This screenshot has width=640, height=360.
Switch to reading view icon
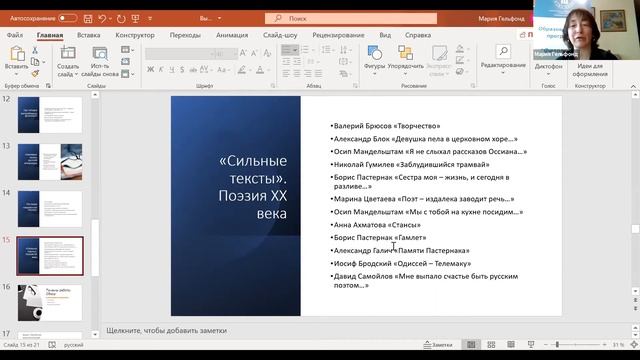tap(511, 345)
